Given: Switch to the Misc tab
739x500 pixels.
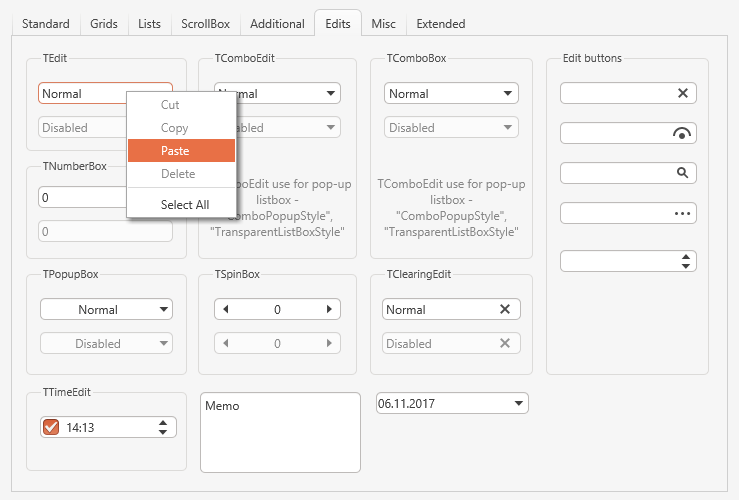Looking at the screenshot, I should [383, 24].
